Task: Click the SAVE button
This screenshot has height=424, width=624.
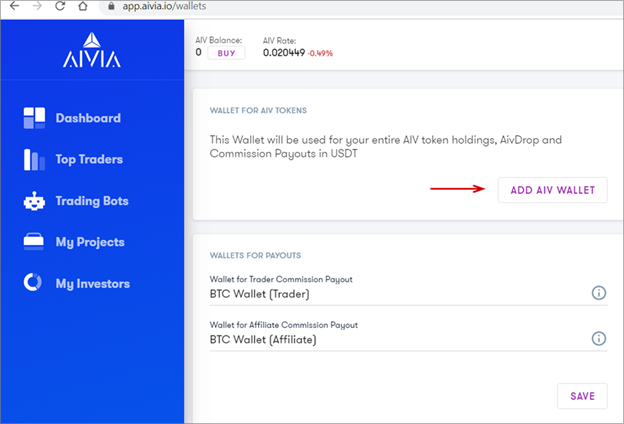Action: point(582,396)
